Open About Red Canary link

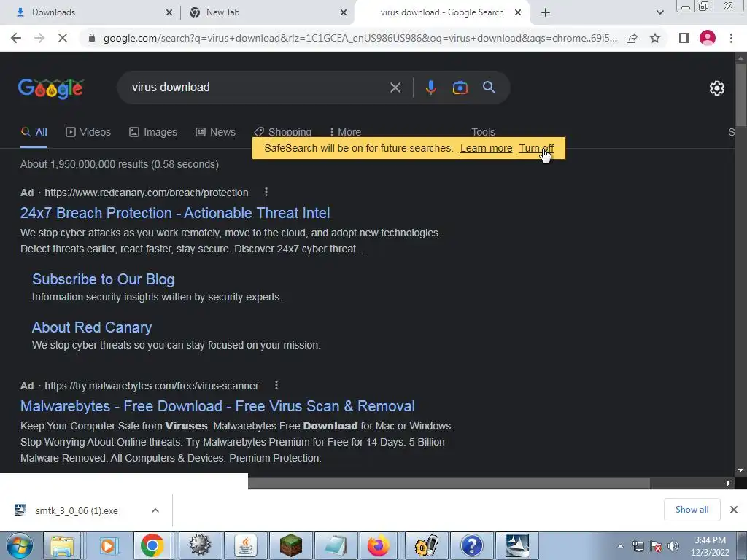tap(91, 327)
